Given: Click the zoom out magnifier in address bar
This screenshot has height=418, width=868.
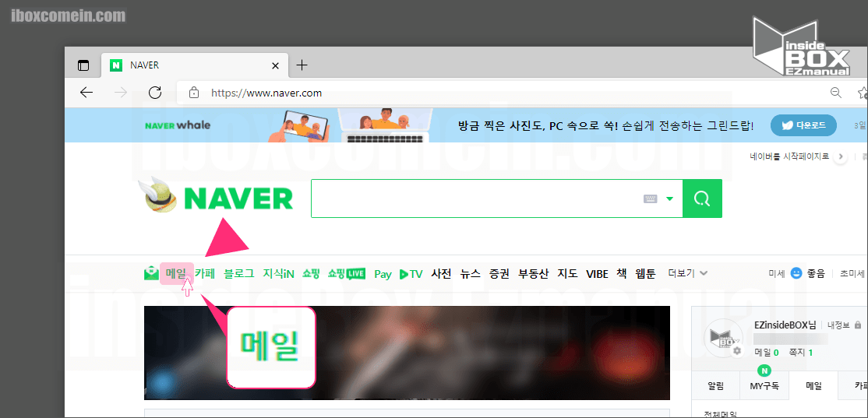Looking at the screenshot, I should [835, 93].
